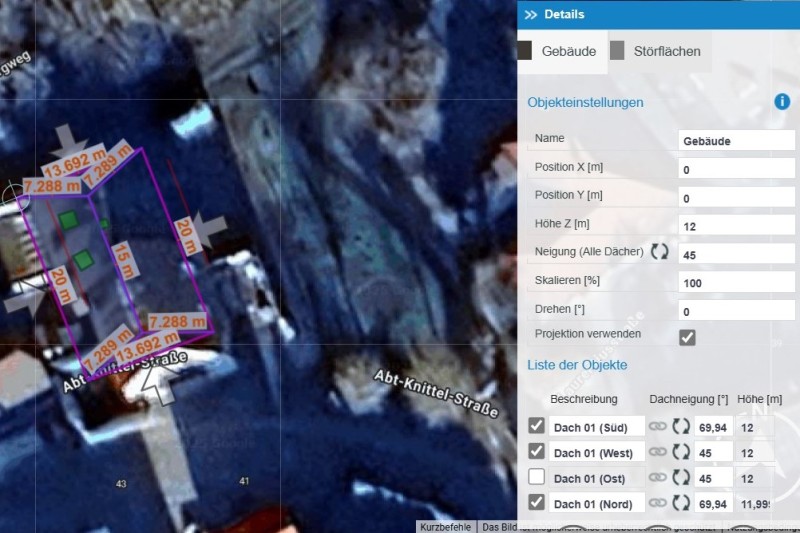800x533 pixels.
Task: Click the rotate arrows icon for Dach 01 (Ost)
Action: 681,478
